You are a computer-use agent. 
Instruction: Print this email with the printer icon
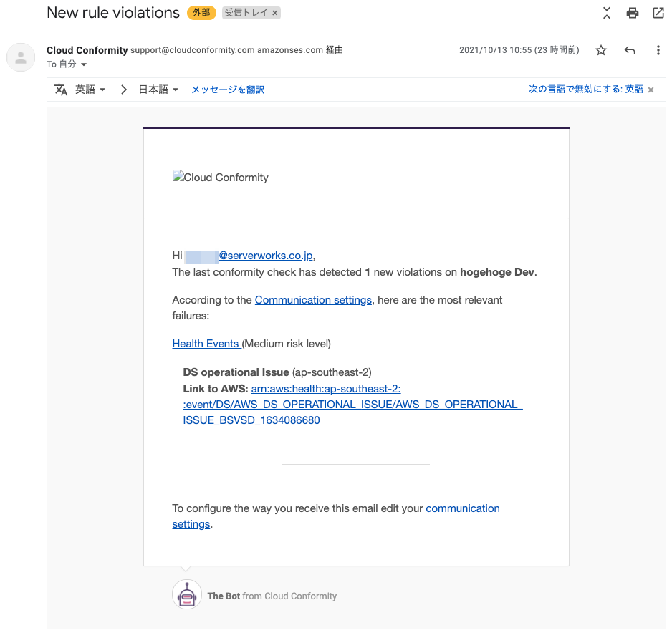click(x=632, y=13)
